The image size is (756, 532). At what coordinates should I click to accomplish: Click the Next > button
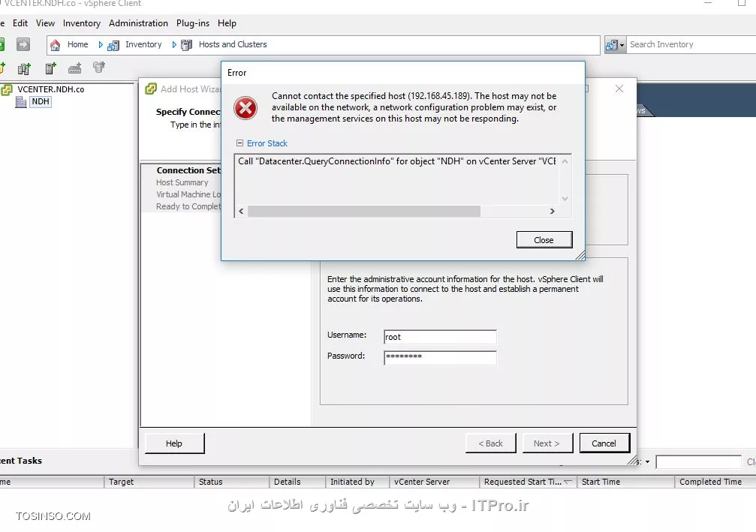tap(547, 443)
